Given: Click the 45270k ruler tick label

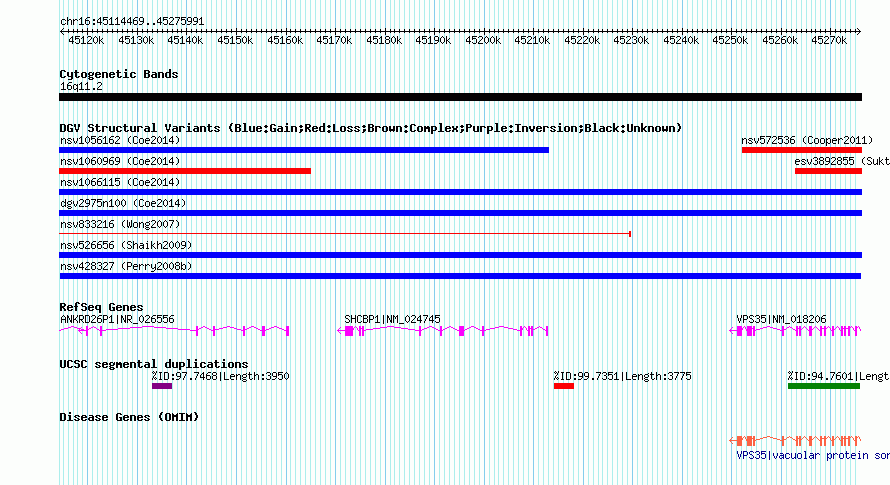Looking at the screenshot, I should pos(829,40).
